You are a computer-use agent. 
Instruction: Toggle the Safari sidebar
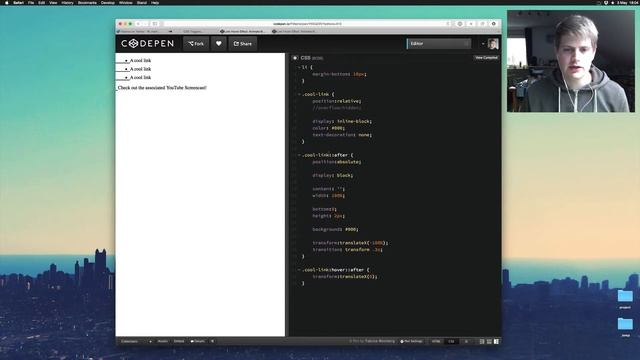155,24
